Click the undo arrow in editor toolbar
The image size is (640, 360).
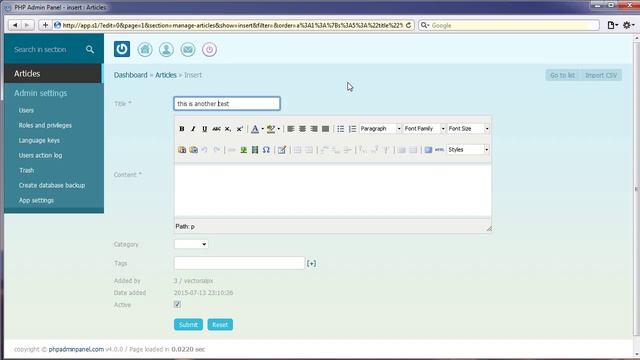205,150
